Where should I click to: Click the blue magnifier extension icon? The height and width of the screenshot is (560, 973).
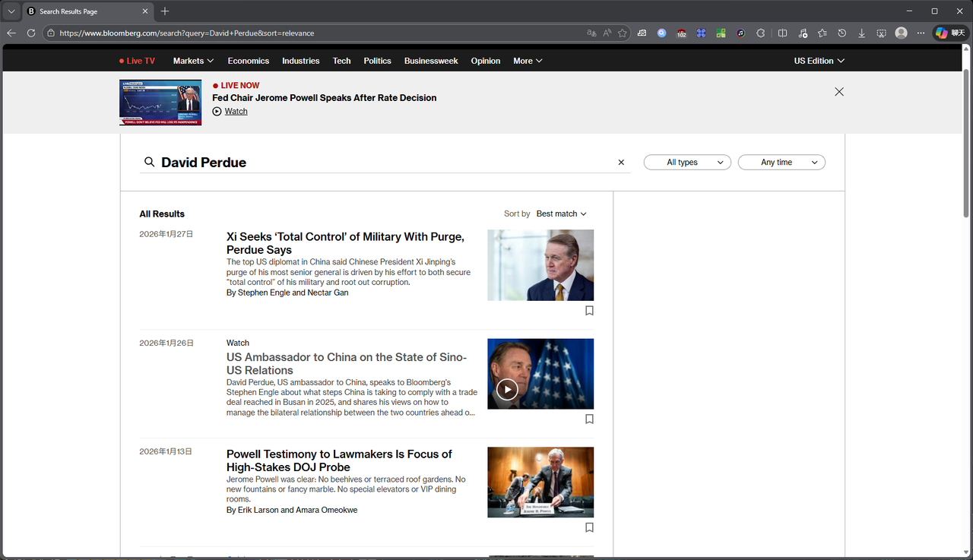(x=662, y=33)
